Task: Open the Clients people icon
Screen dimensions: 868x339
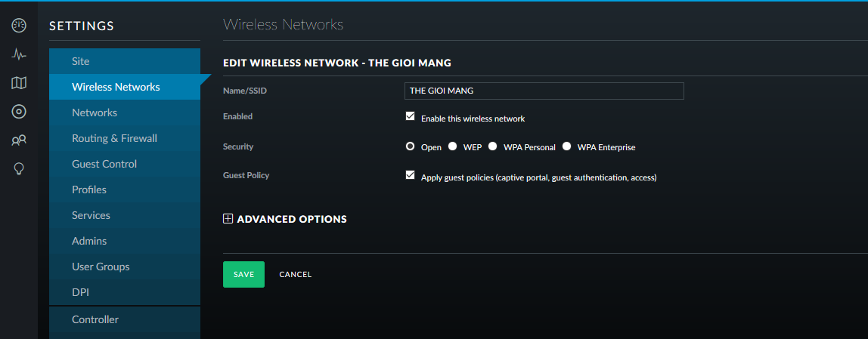Action: click(x=19, y=140)
